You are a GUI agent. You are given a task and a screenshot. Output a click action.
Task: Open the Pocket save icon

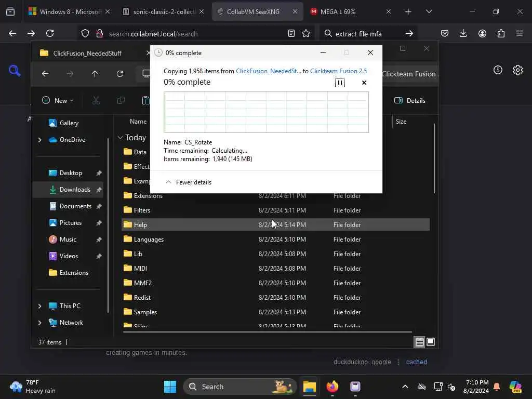pyautogui.click(x=445, y=33)
